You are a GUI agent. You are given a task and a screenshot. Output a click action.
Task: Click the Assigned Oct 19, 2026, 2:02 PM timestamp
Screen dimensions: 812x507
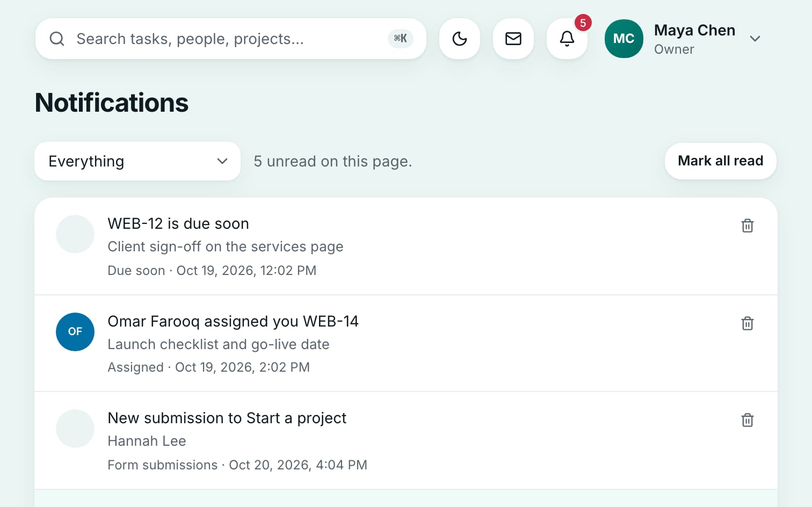point(209,367)
